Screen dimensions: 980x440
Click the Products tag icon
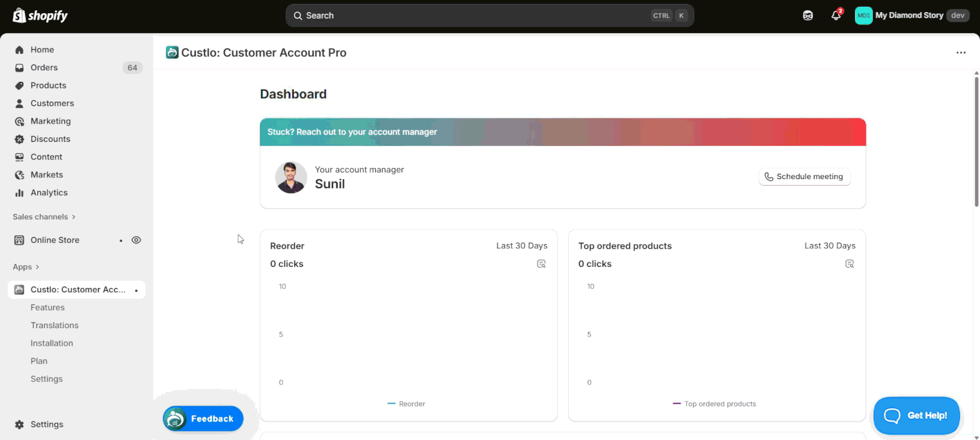pyautogui.click(x=19, y=85)
